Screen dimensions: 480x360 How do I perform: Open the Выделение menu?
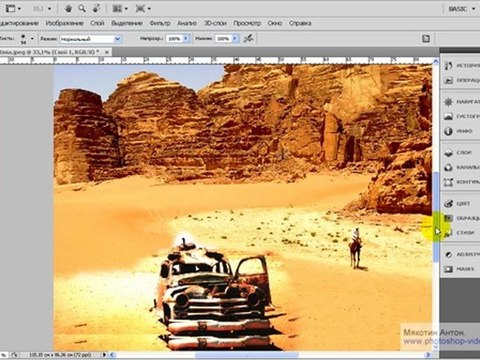click(127, 23)
